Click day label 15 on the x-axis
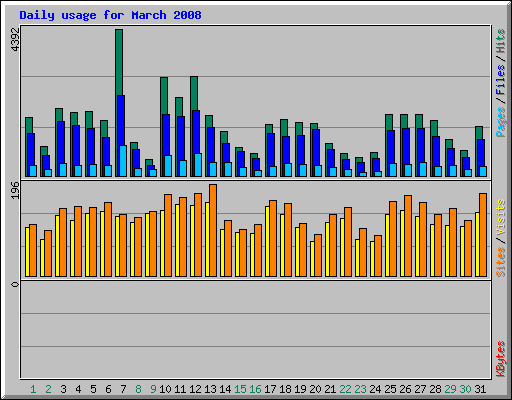This screenshot has width=512, height=400. (240, 389)
